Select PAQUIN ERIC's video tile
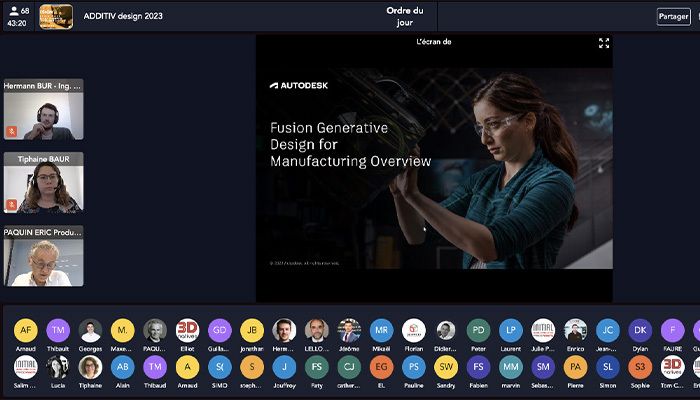Image resolution: width=700 pixels, height=400 pixels. click(x=44, y=256)
